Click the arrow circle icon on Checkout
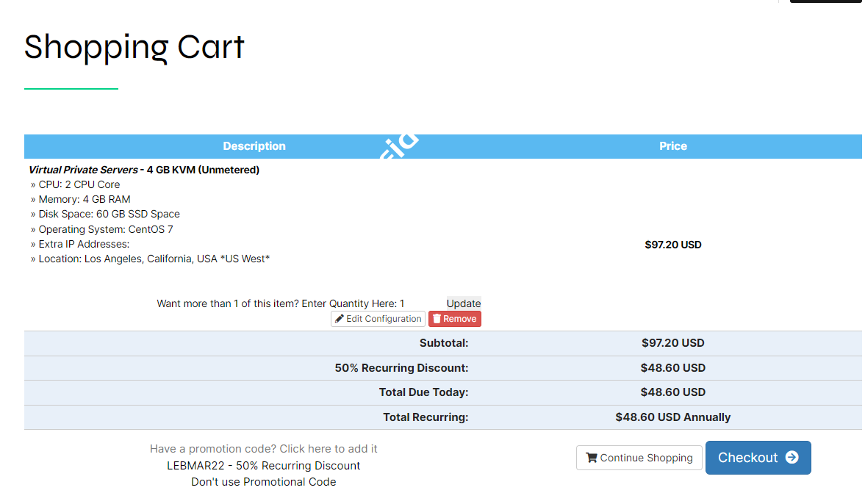This screenshot has width=865, height=504. pos(792,457)
